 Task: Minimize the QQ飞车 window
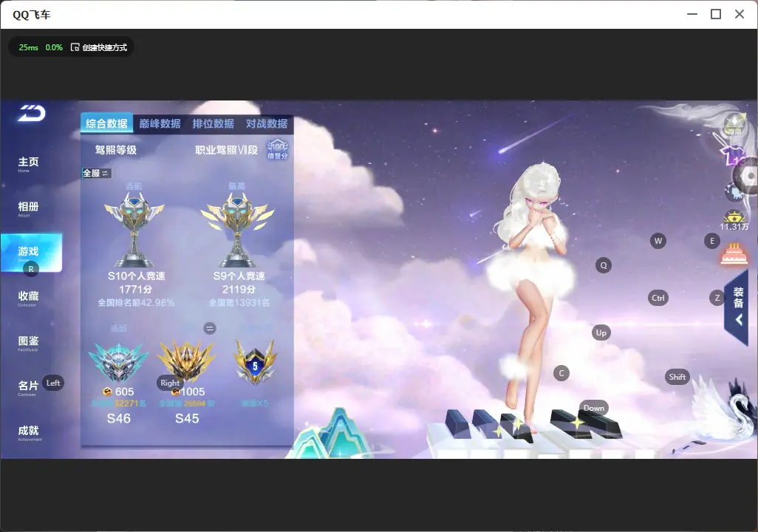coord(692,14)
